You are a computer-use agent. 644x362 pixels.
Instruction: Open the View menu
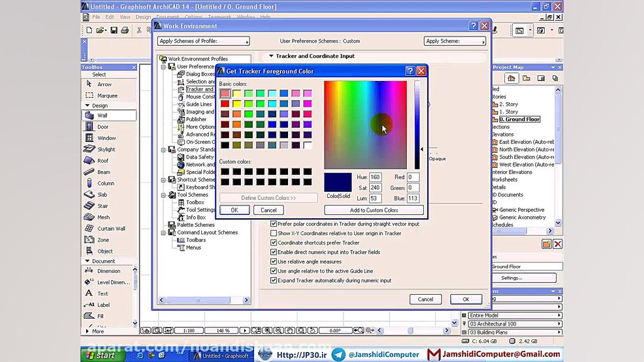[x=125, y=17]
